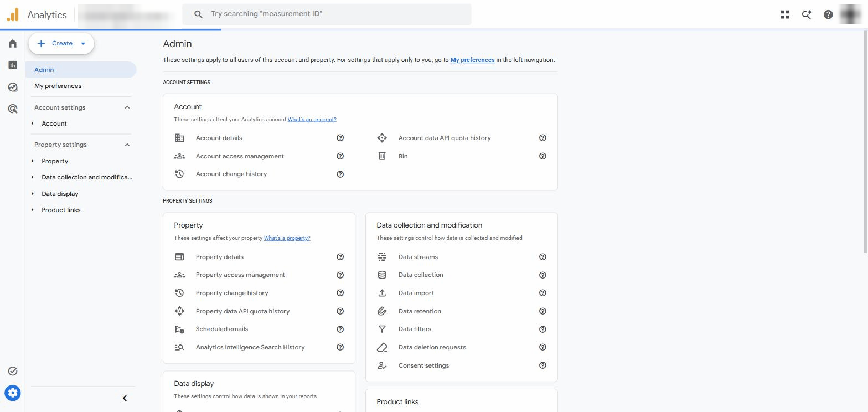This screenshot has width=868, height=412.
Task: Open the Home icon in left rail
Action: (x=13, y=44)
